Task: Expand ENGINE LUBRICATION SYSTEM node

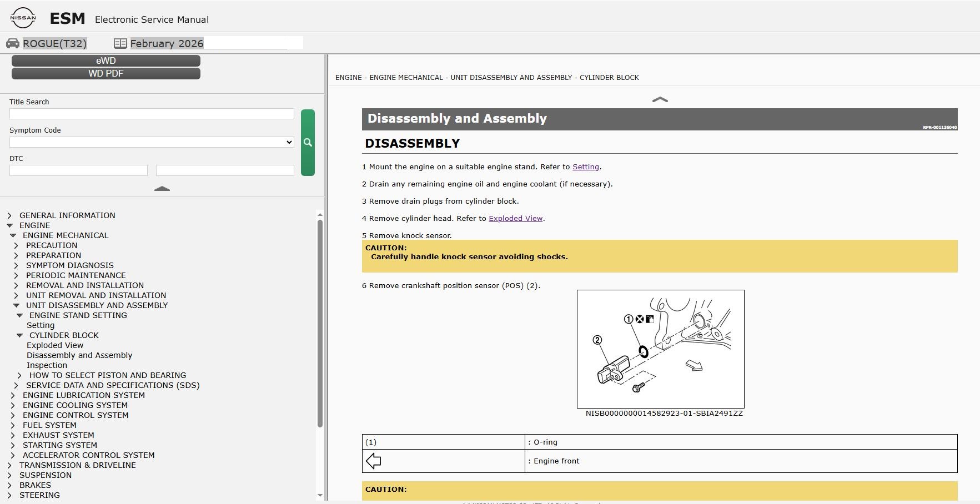Action: [x=13, y=395]
